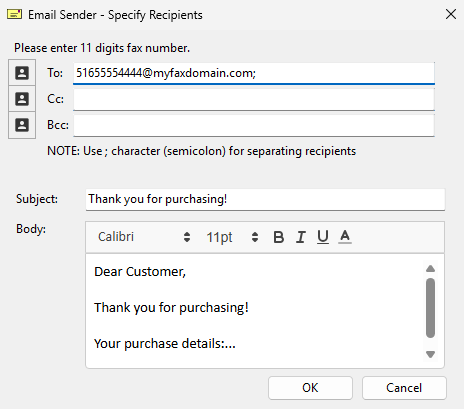This screenshot has width=464, height=409.
Task: Click the Subject input field
Action: [x=265, y=199]
